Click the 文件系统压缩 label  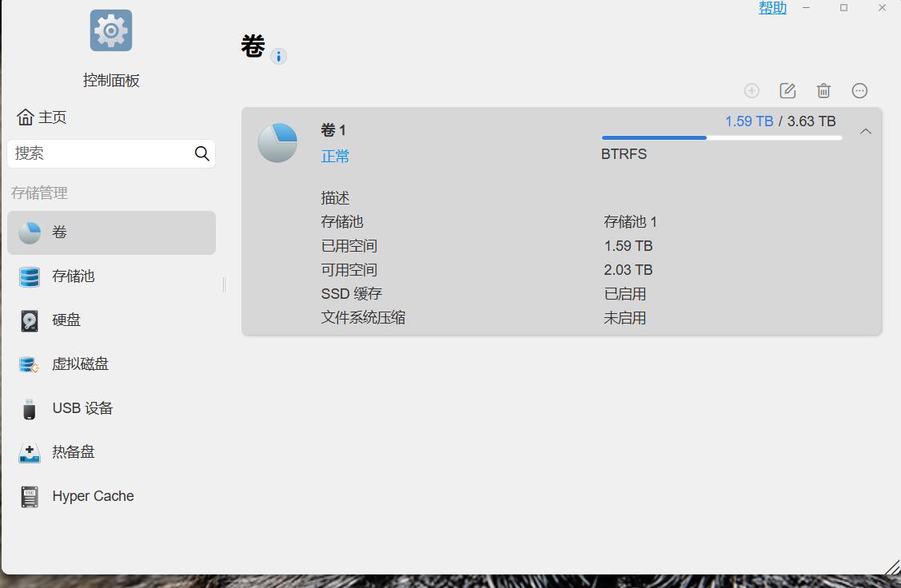click(x=363, y=317)
